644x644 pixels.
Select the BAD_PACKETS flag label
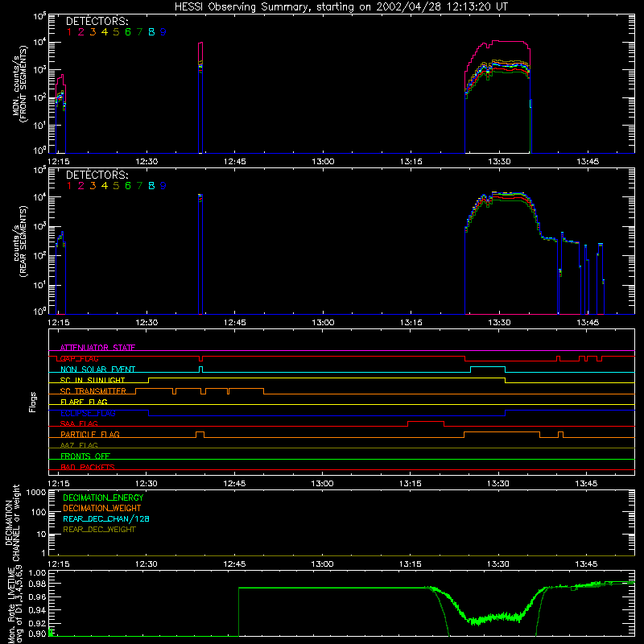click(88, 467)
